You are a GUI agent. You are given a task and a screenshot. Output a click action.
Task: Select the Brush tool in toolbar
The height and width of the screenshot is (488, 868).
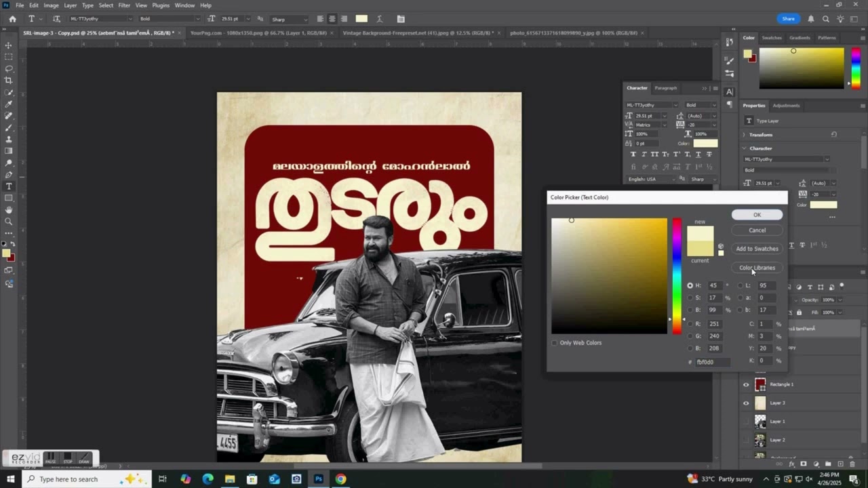[x=9, y=127]
